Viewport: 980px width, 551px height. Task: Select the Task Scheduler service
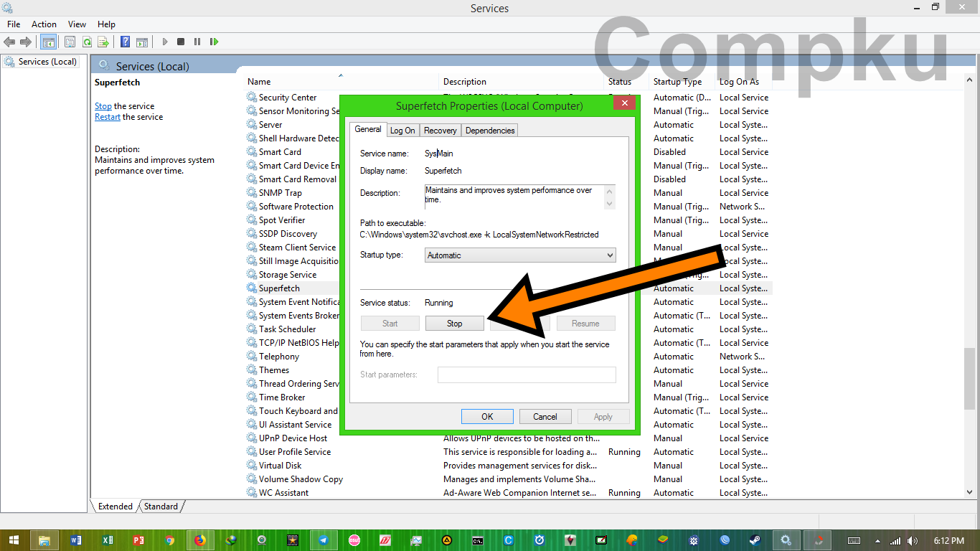(287, 329)
